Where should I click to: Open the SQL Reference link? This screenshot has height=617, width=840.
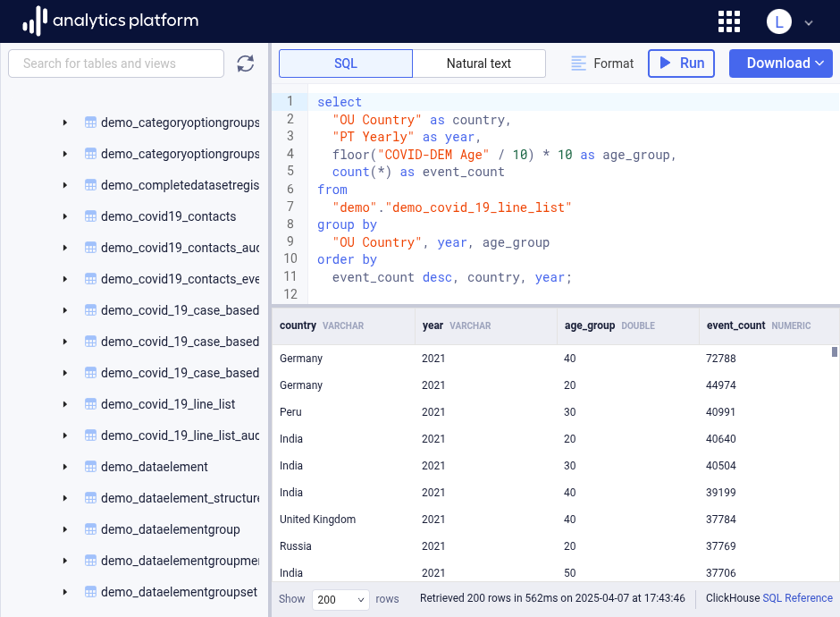pos(797,598)
